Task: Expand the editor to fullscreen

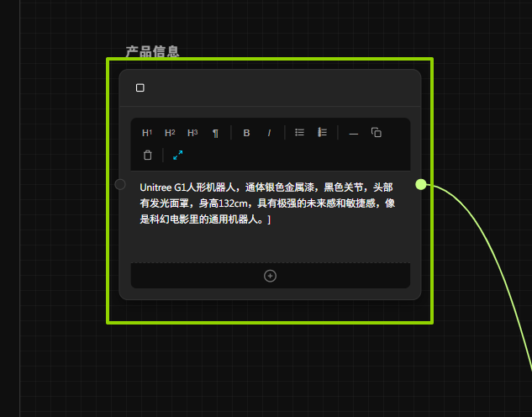Action: tap(178, 155)
